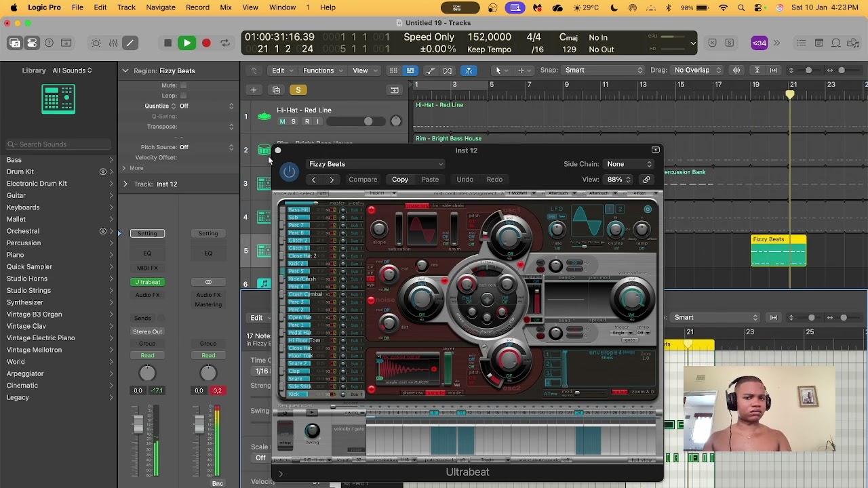868x488 pixels.
Task: Go to previous plug-in setting arrow
Action: click(313, 180)
